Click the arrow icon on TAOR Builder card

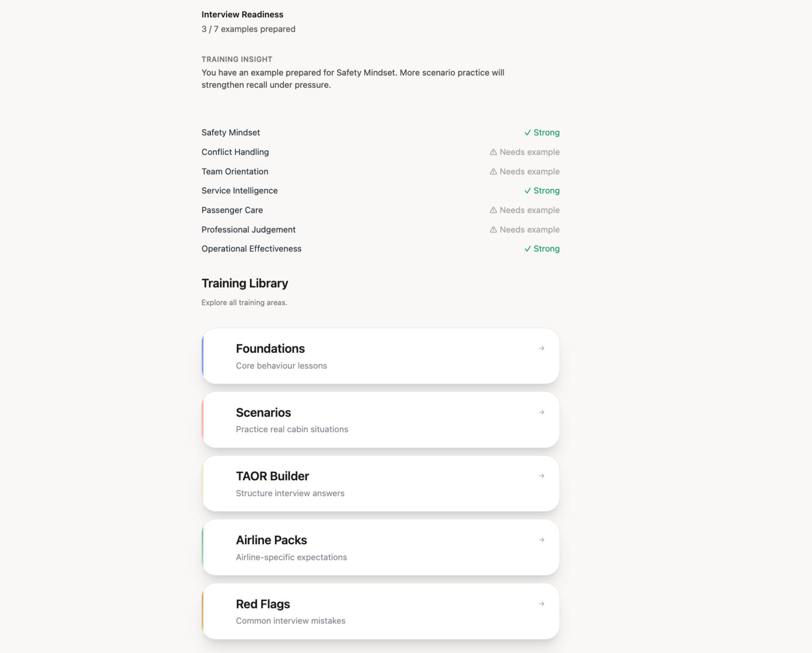point(541,476)
